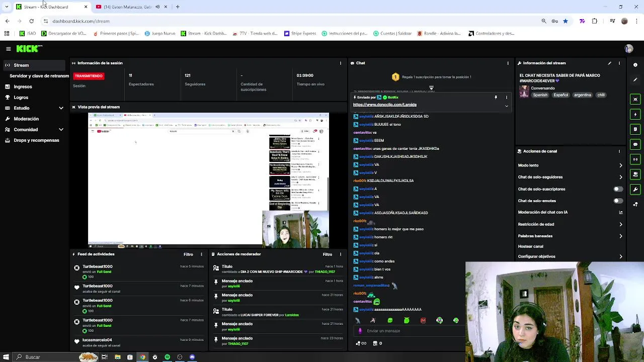The height and width of the screenshot is (362, 644).
Task: Open Modo lento settings arrow
Action: pyautogui.click(x=620, y=165)
